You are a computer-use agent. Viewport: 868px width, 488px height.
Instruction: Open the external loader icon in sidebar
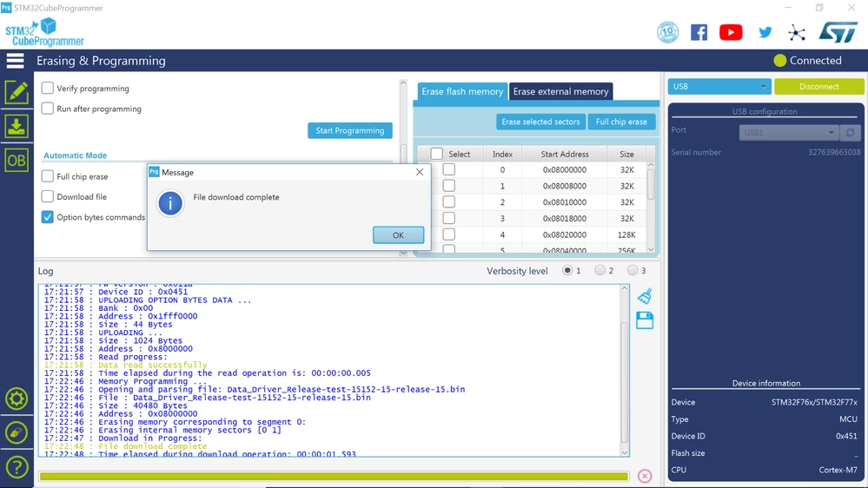[x=16, y=432]
